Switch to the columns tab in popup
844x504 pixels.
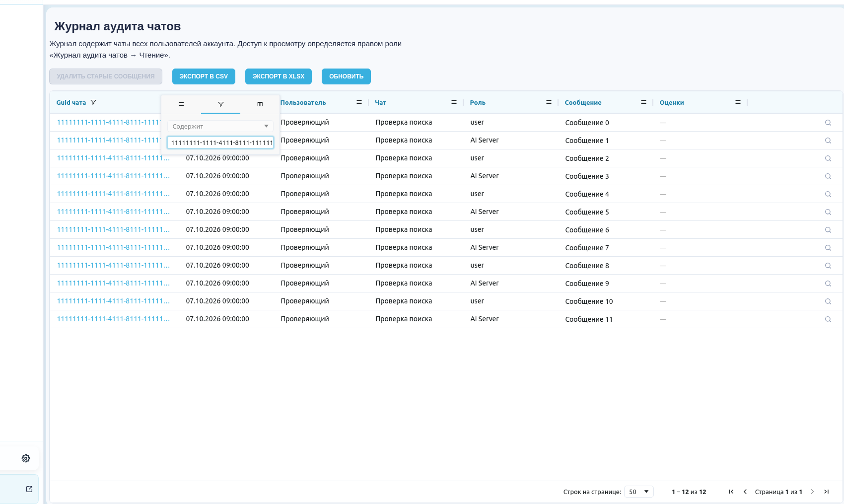click(x=260, y=104)
